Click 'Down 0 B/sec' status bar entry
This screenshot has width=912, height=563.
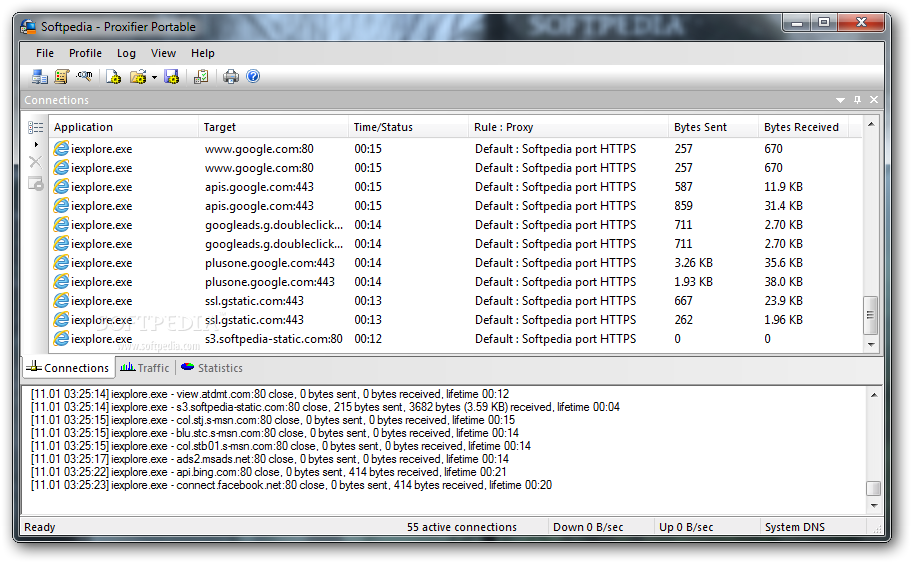tap(588, 527)
